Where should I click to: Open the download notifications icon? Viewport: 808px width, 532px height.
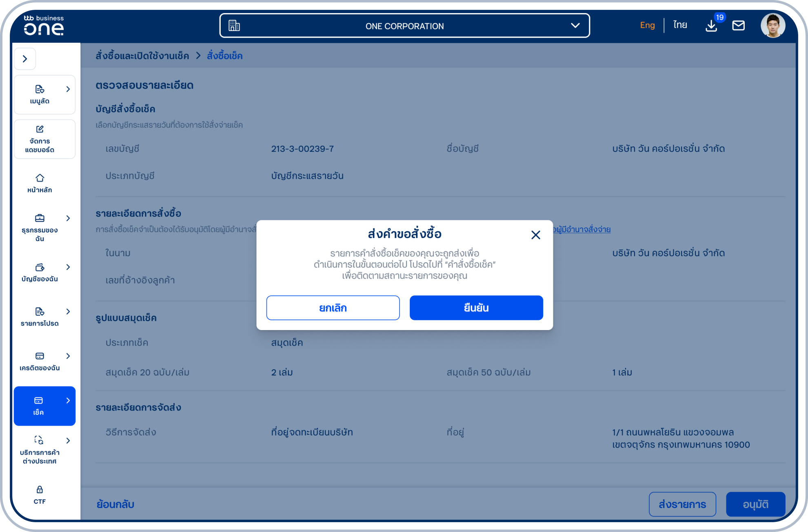tap(711, 26)
